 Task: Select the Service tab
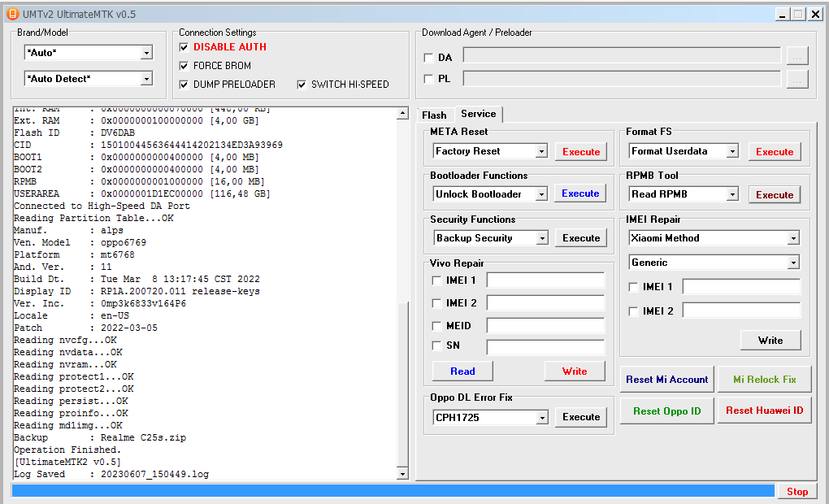point(479,114)
